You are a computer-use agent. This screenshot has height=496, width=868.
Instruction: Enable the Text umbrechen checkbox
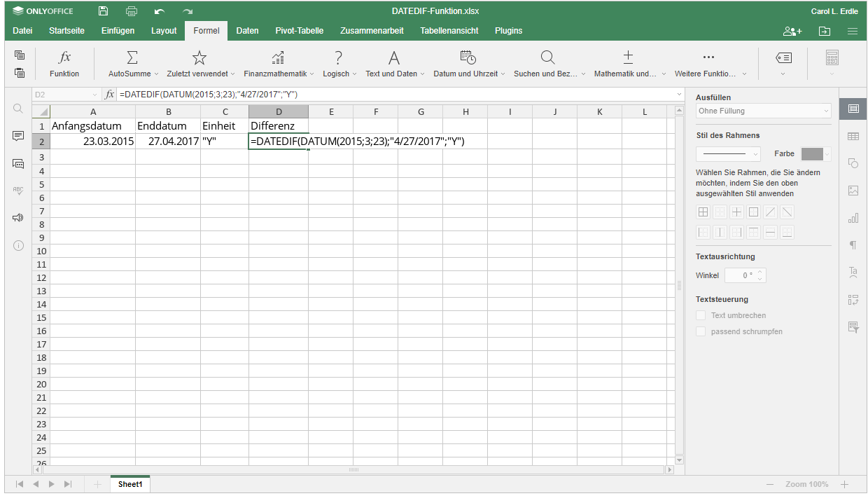click(701, 316)
